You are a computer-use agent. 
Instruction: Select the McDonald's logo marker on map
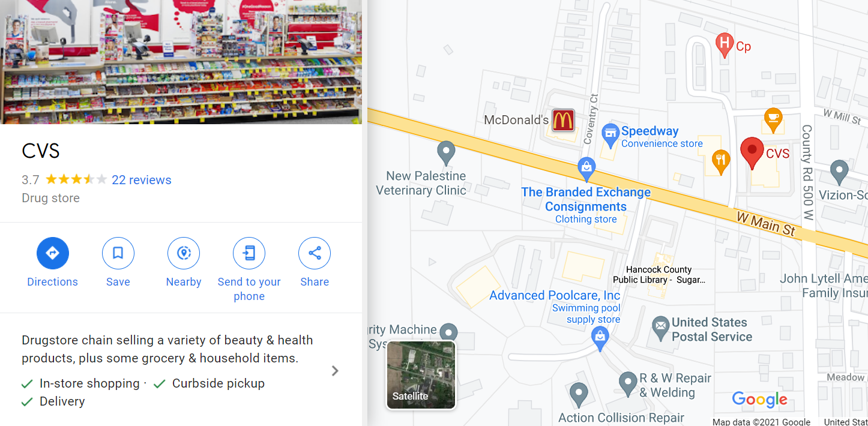563,120
